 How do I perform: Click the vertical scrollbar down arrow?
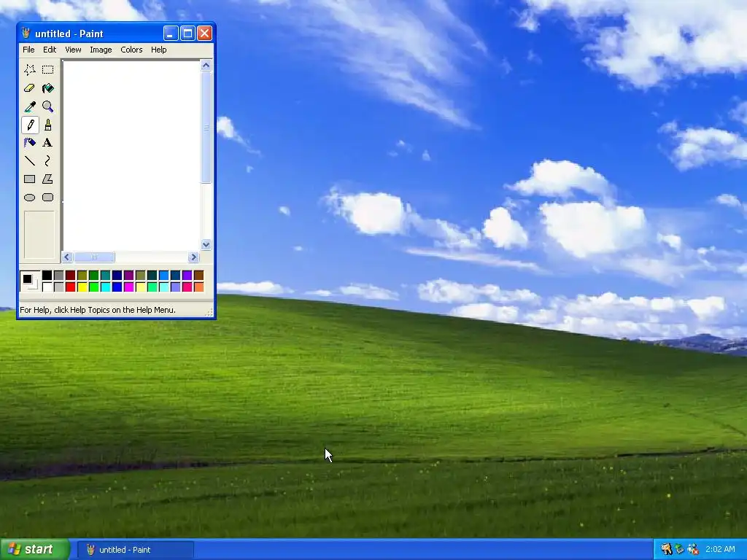206,245
